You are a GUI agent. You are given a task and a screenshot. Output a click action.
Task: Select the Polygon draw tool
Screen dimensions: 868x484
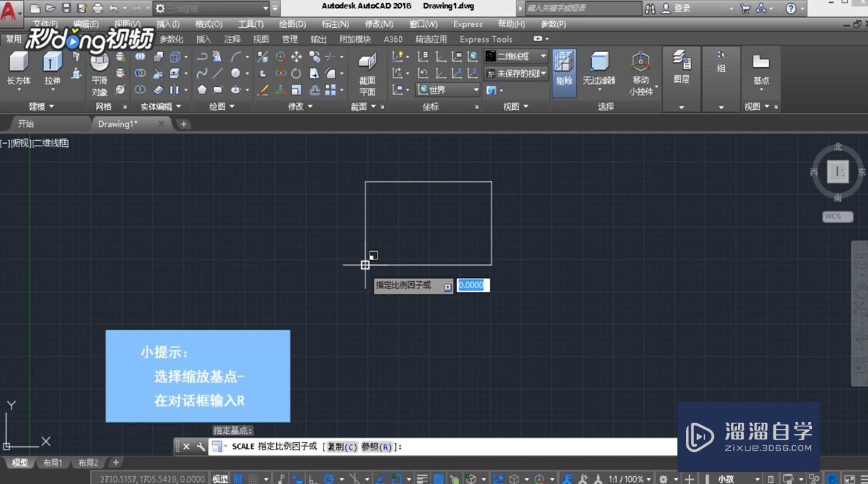[202, 90]
